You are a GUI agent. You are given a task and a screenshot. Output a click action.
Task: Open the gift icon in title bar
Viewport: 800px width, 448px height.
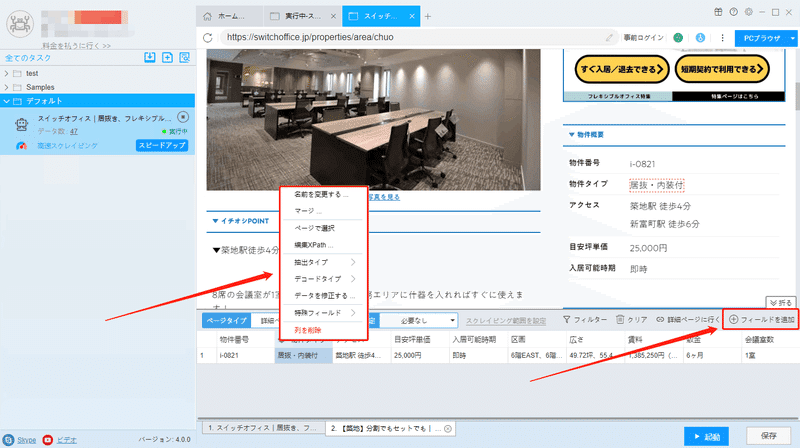point(718,12)
